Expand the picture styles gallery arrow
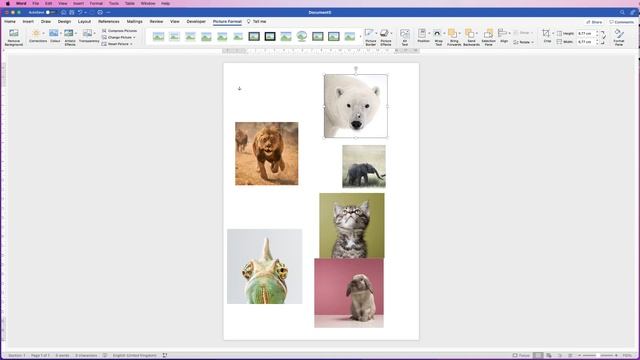 [360, 37]
